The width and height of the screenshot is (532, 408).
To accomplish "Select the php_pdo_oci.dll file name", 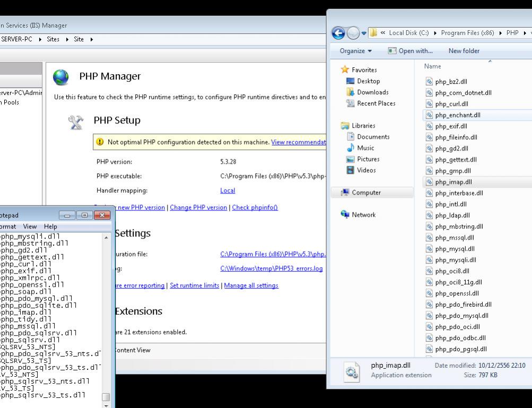I will [457, 327].
